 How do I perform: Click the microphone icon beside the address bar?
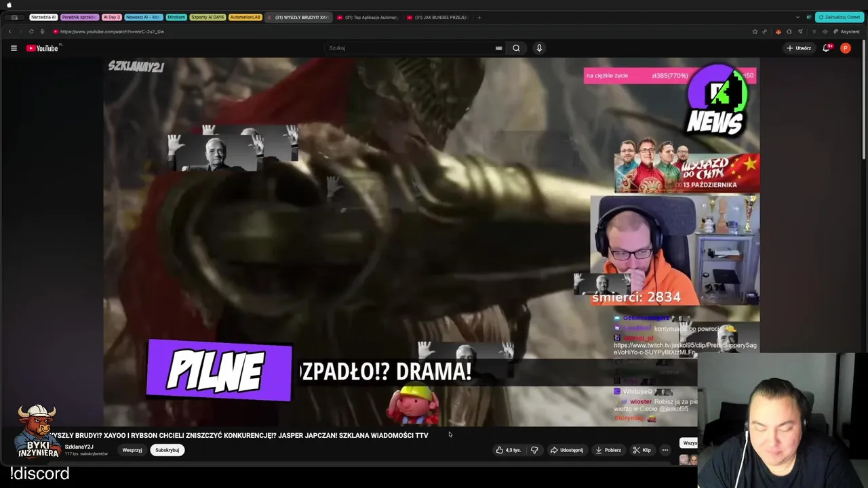click(42, 31)
